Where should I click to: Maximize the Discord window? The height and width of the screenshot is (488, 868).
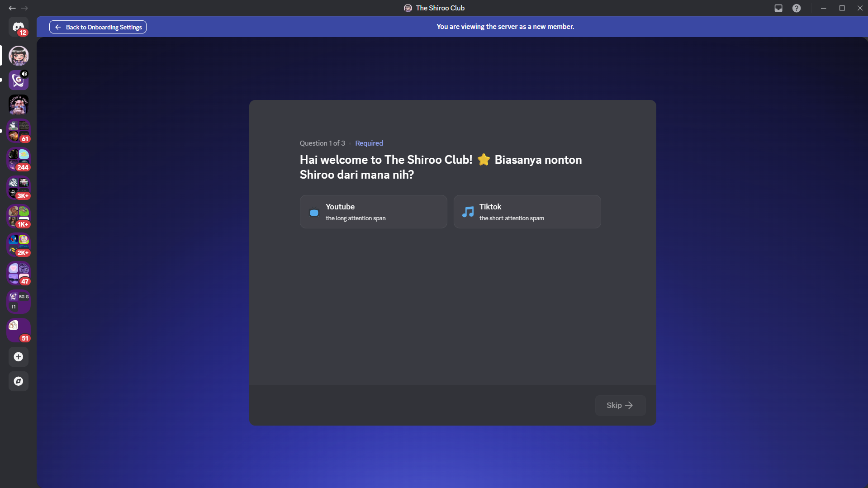pyautogui.click(x=842, y=8)
